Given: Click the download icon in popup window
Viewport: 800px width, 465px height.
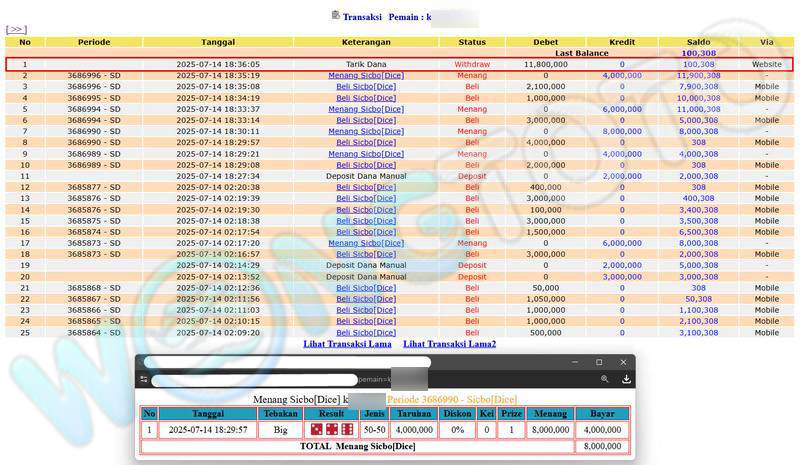Looking at the screenshot, I should tap(626, 380).
